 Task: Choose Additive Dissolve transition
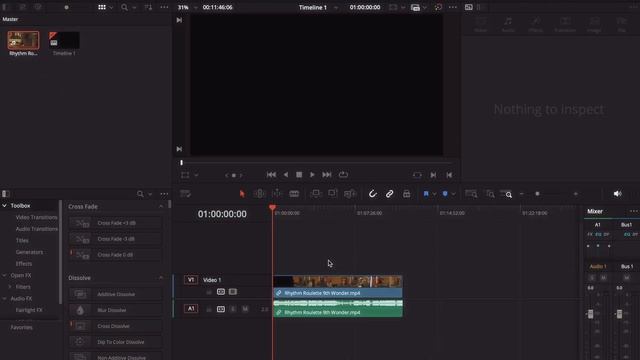coord(116,294)
